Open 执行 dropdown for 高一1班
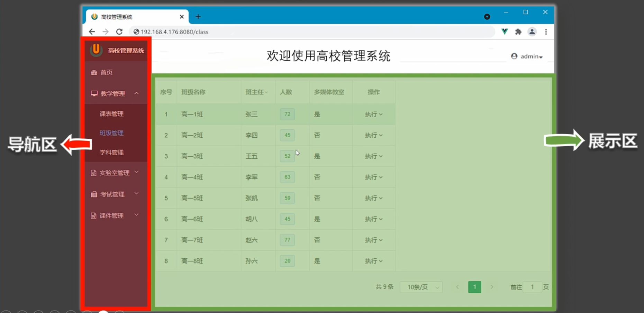This screenshot has width=644, height=313. click(x=374, y=114)
